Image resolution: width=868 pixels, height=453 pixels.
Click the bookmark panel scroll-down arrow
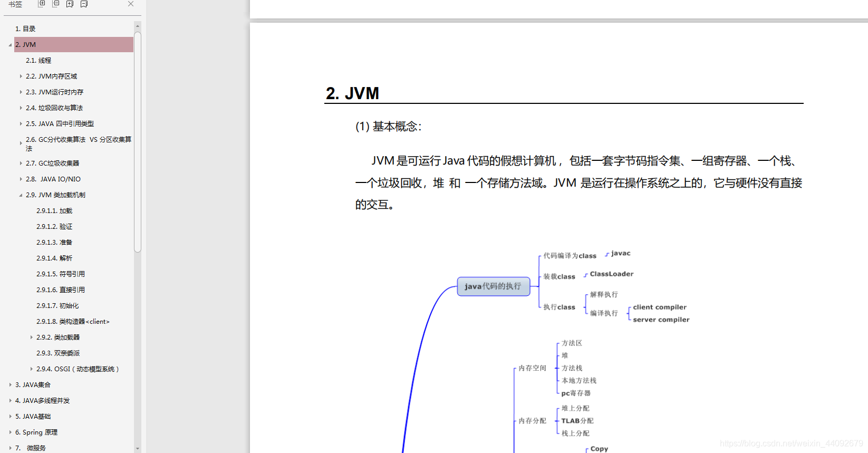pos(138,449)
